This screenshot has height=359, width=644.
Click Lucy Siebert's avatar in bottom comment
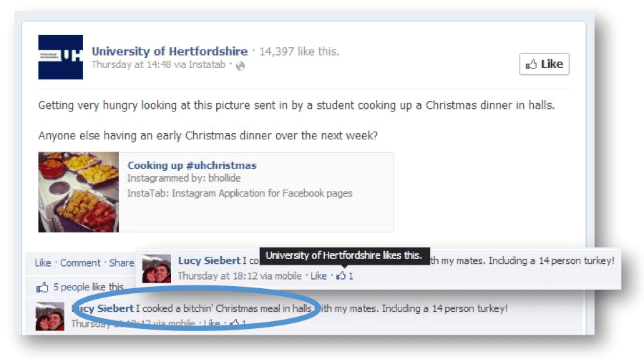pyautogui.click(x=49, y=317)
